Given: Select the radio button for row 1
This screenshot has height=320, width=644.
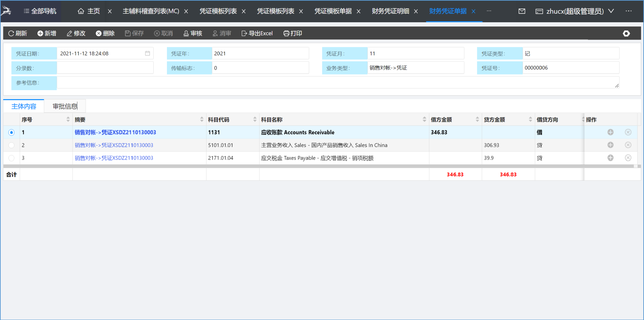Looking at the screenshot, I should [12, 132].
